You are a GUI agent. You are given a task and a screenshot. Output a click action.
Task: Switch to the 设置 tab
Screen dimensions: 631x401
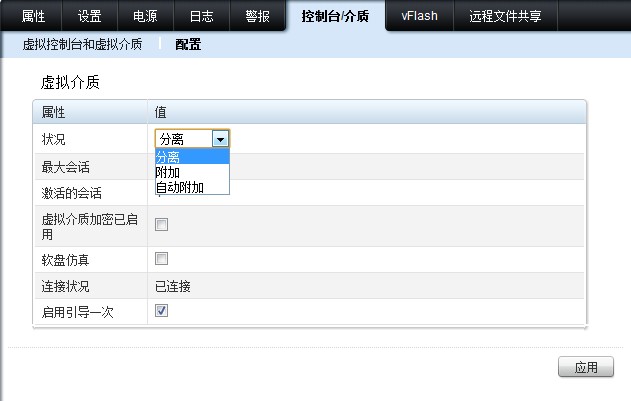pos(89,16)
